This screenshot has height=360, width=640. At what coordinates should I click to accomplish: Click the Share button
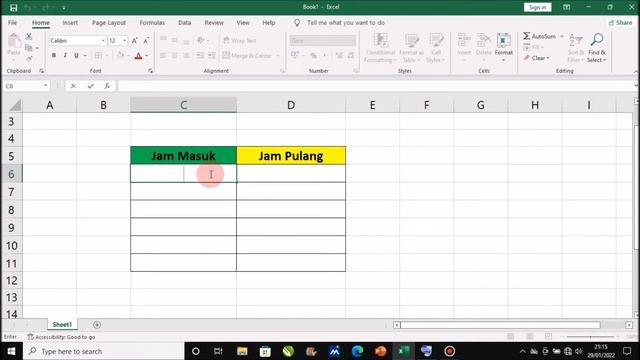[620, 23]
